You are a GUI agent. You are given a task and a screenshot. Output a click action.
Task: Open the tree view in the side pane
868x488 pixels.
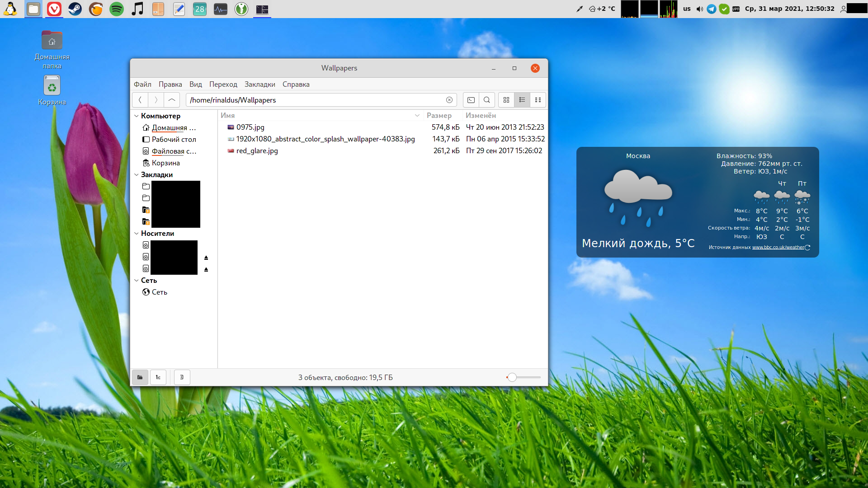(158, 377)
